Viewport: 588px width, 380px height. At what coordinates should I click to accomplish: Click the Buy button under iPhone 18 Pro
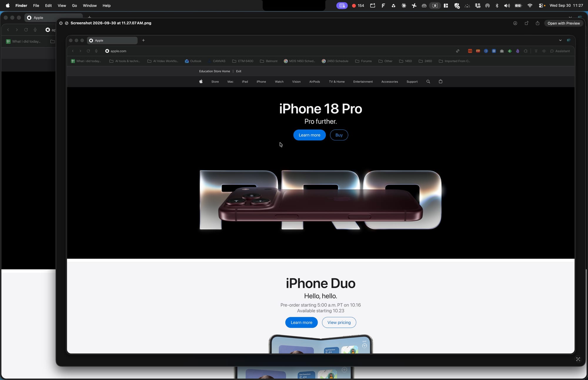click(x=339, y=135)
